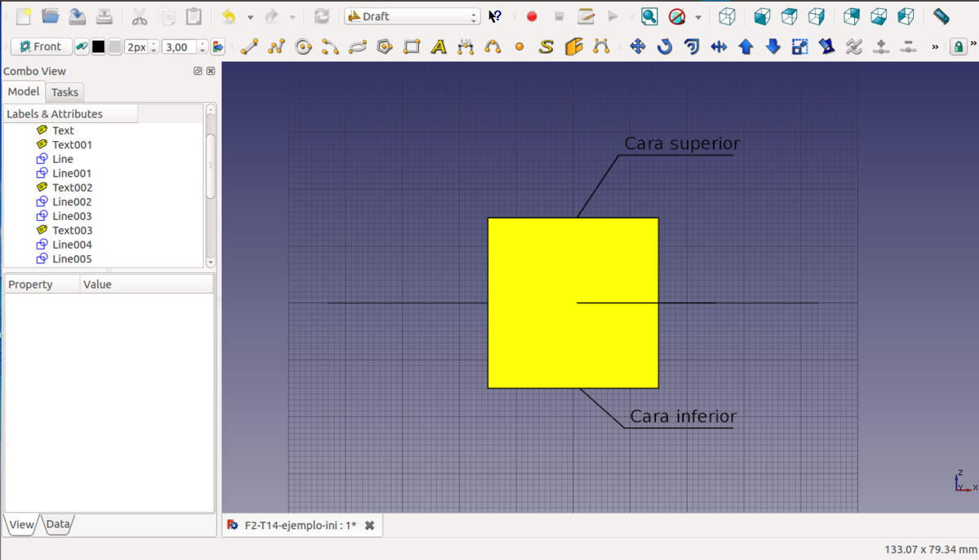The image size is (979, 560).
Task: Activate the Draft Text tool
Action: (x=439, y=47)
